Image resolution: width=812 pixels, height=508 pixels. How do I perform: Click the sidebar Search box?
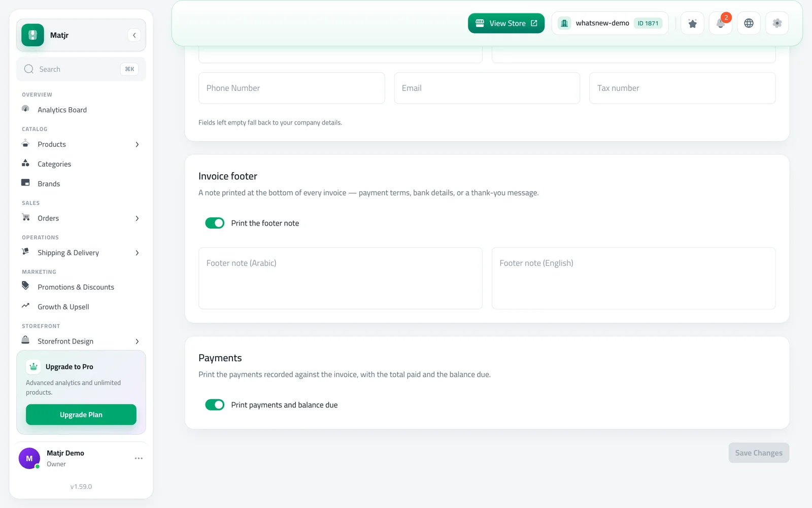point(81,69)
